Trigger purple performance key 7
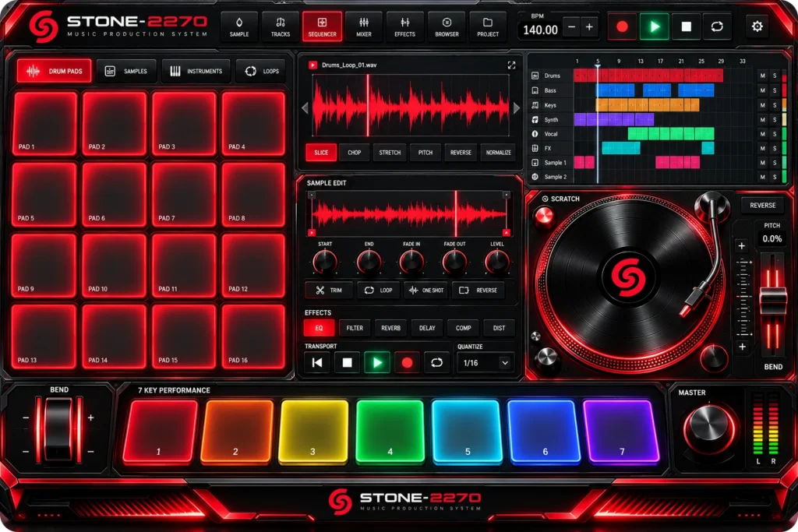Image resolution: width=798 pixels, height=532 pixels. 621,432
